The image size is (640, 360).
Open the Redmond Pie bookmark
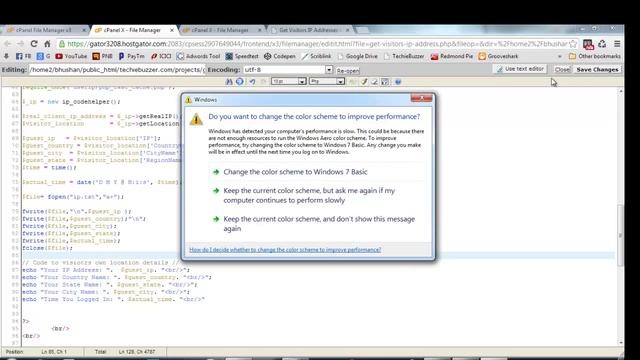pyautogui.click(x=452, y=56)
